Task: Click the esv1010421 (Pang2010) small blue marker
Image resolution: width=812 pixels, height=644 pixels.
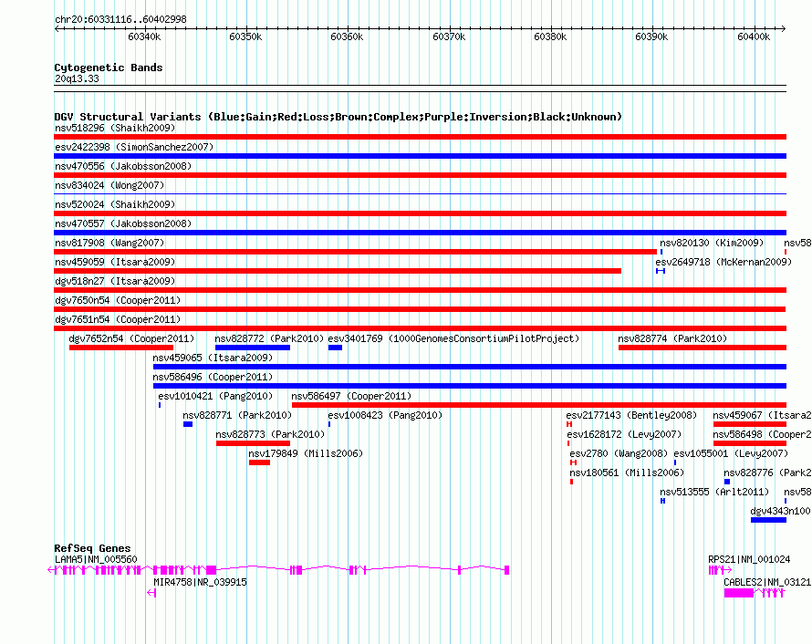Action: click(160, 405)
